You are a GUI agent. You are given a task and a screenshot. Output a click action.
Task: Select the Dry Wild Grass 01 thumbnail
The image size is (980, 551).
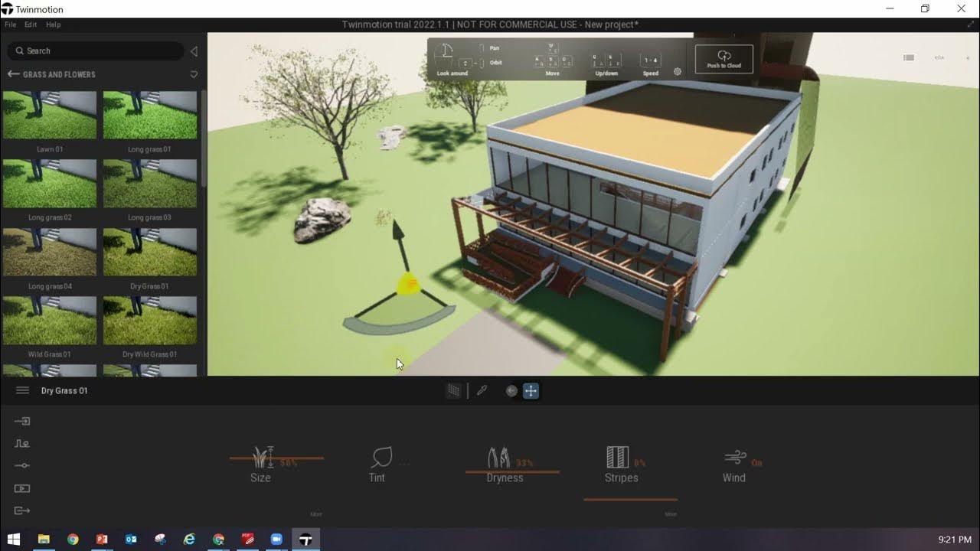150,321
